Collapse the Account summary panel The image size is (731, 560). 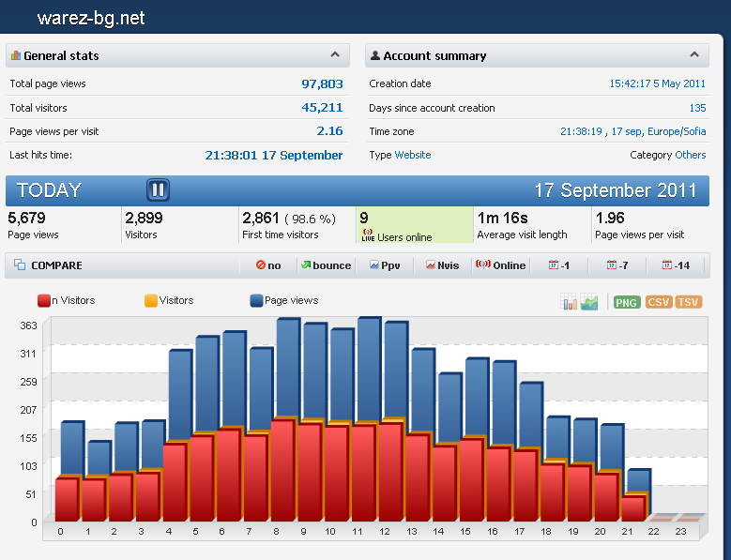click(x=694, y=55)
